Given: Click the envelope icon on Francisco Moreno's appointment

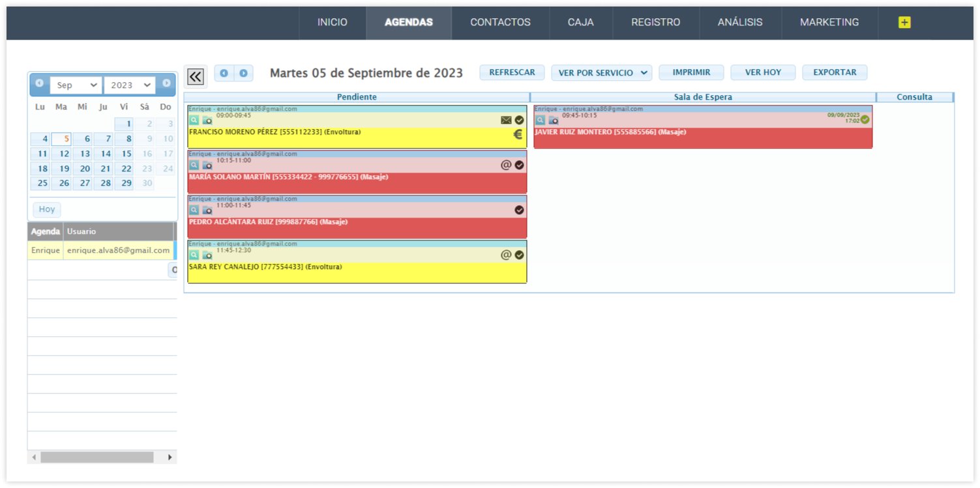Looking at the screenshot, I should [506, 120].
